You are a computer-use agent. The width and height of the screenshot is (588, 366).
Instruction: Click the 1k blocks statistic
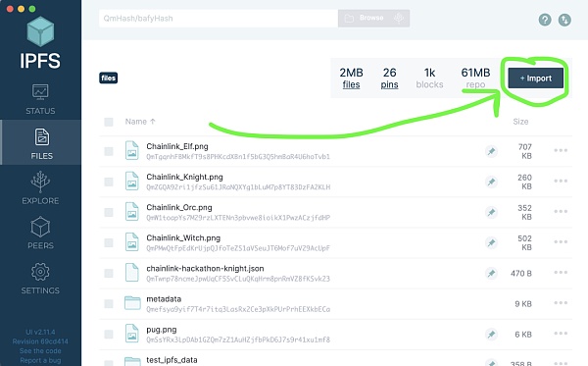coord(429,78)
